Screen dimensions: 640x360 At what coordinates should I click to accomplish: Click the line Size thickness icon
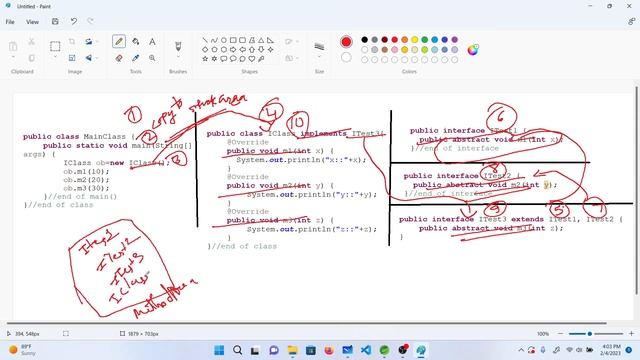click(x=319, y=47)
